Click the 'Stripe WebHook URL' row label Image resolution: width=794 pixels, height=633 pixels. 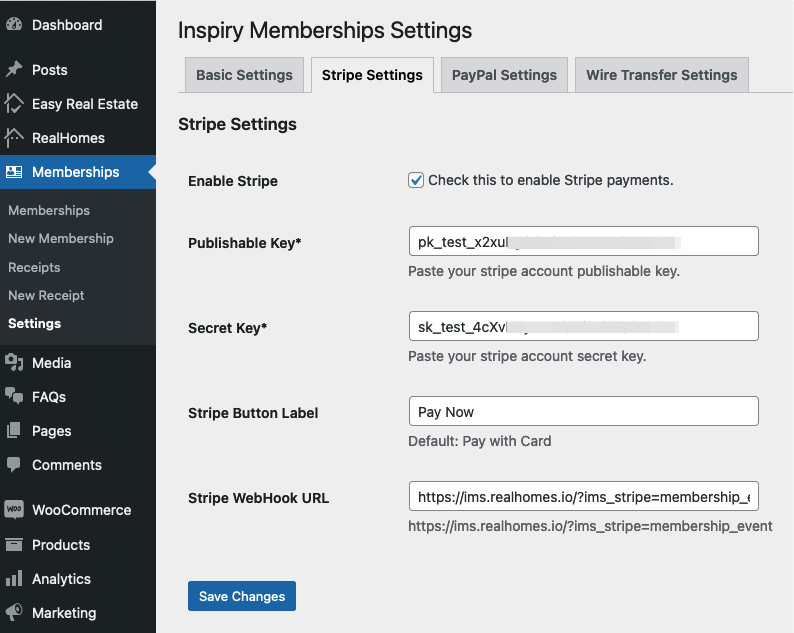click(x=258, y=498)
